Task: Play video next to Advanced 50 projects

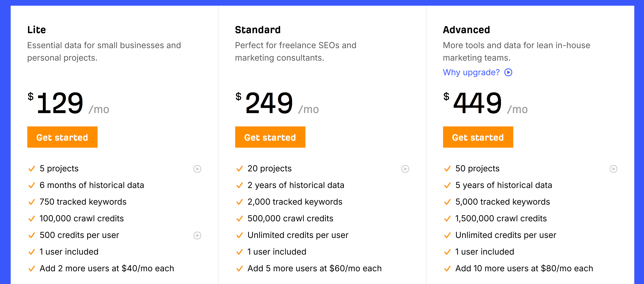Action: coord(613,169)
